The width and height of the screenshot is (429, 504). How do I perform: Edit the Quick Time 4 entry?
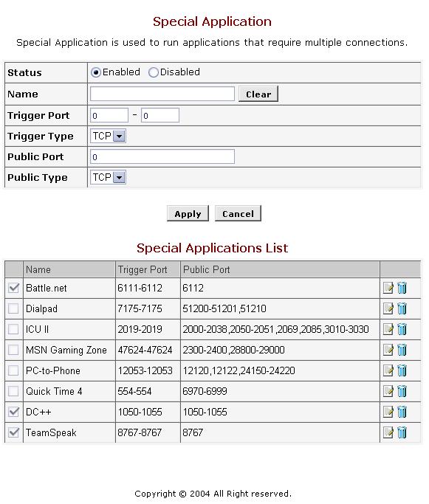click(x=388, y=391)
